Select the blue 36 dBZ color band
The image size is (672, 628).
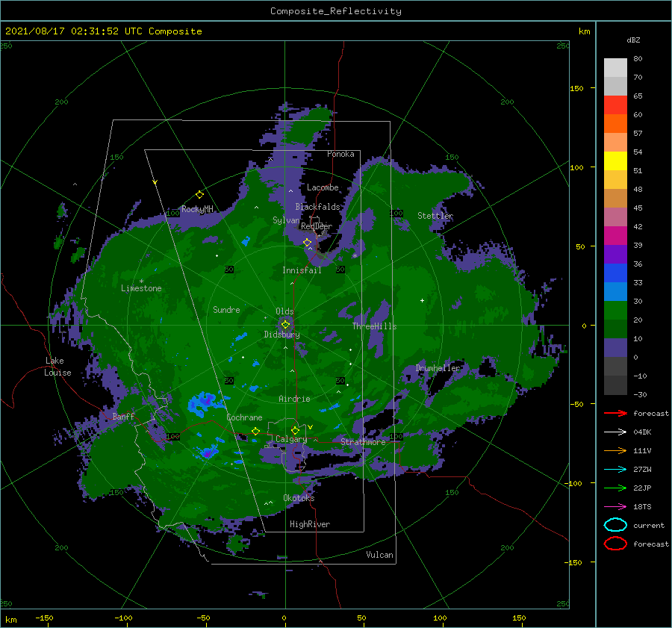(x=615, y=273)
